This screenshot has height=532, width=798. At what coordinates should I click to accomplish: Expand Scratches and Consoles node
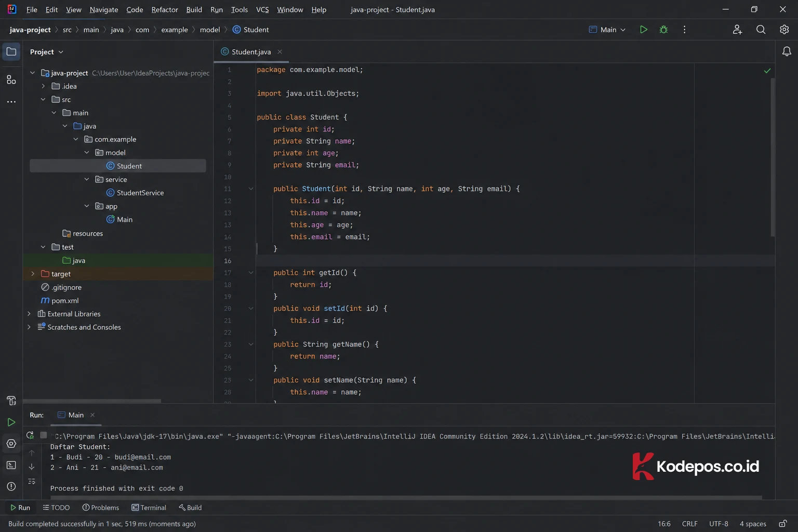click(29, 327)
